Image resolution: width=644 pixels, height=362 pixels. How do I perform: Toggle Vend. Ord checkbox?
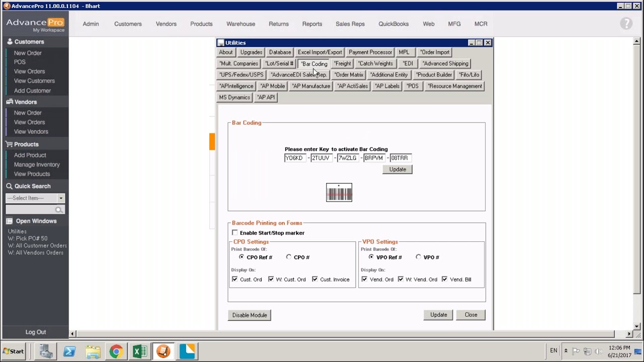point(365,279)
